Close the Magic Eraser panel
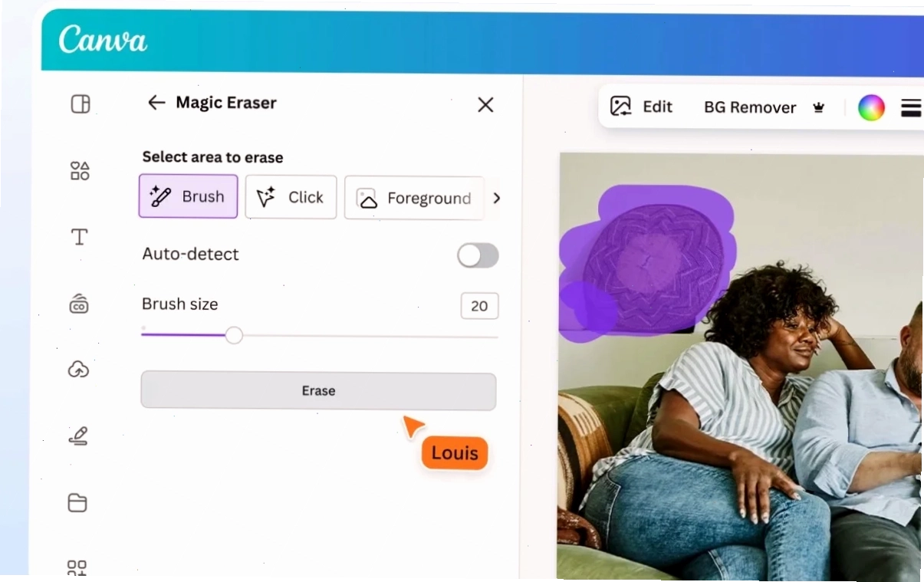 485,105
